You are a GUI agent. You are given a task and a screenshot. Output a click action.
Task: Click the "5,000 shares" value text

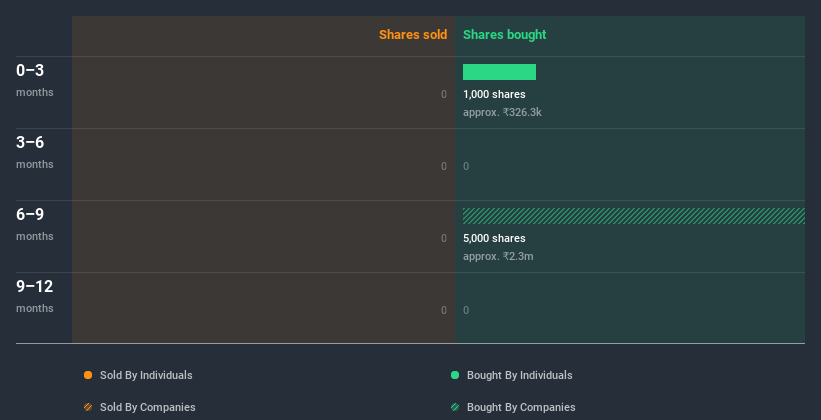(x=494, y=238)
